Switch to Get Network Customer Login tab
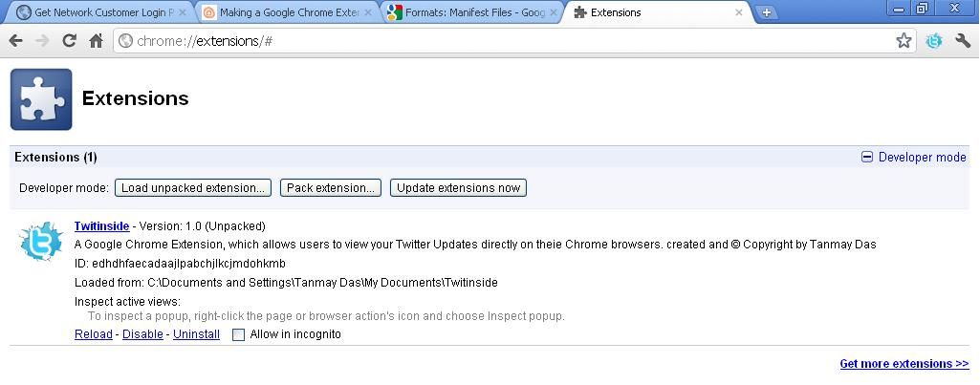This screenshot has height=385, width=980. click(100, 12)
